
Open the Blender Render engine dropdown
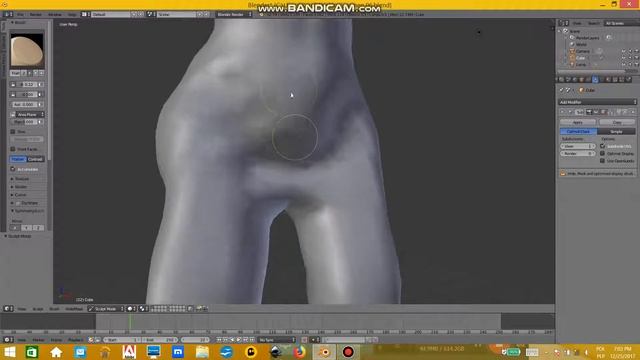(234, 14)
